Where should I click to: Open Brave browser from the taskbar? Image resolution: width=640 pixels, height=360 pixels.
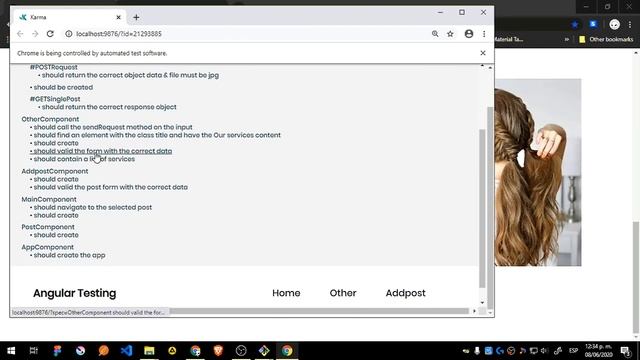coord(218,351)
